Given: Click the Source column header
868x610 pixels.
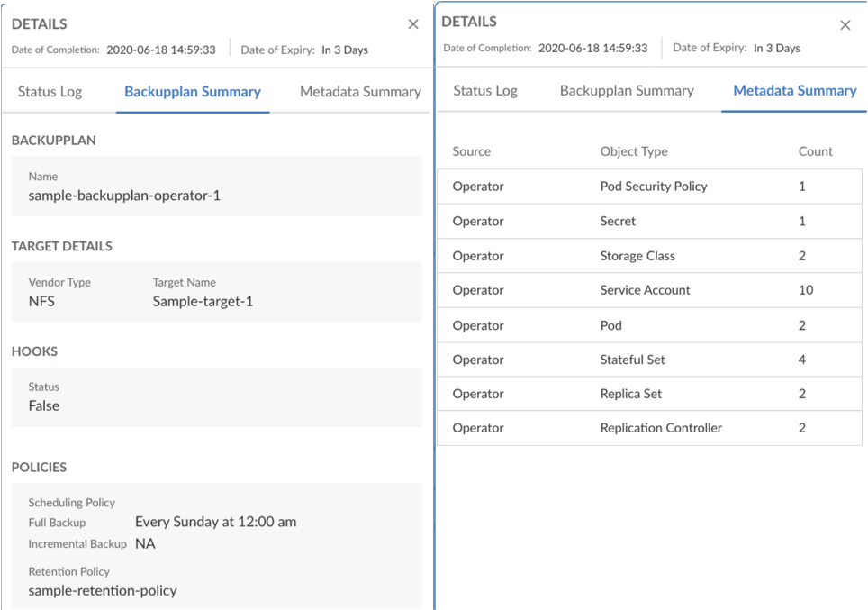Looking at the screenshot, I should pyautogui.click(x=472, y=151).
